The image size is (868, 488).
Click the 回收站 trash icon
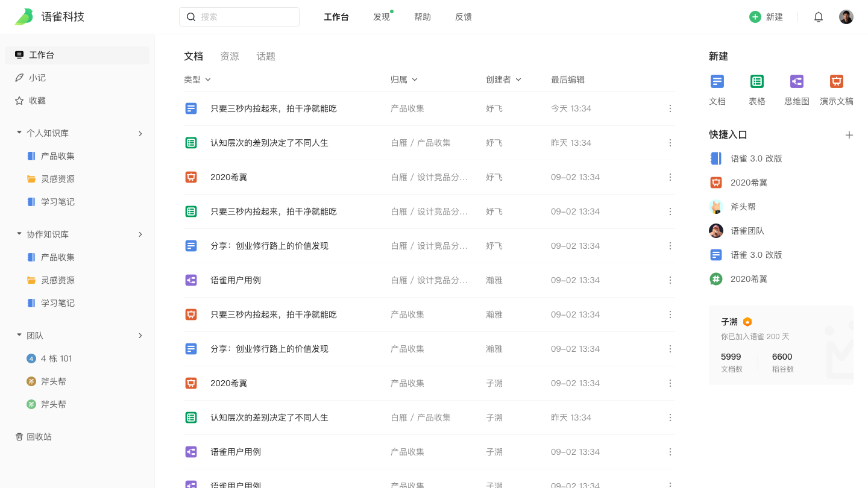(x=19, y=437)
